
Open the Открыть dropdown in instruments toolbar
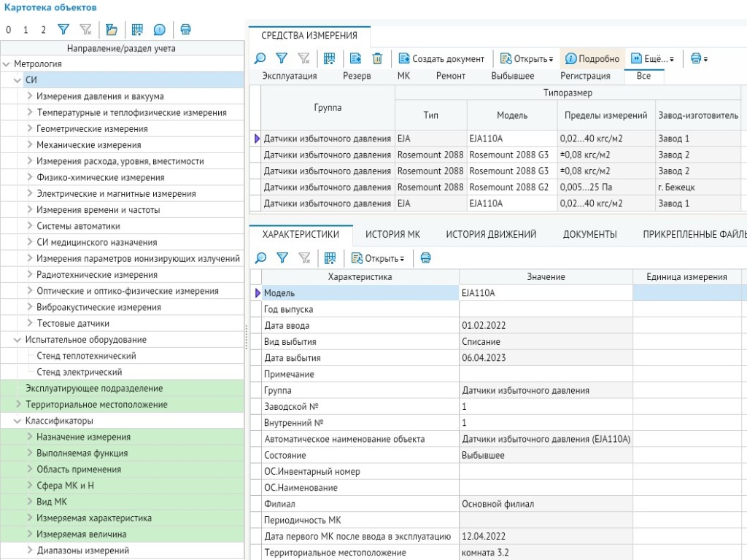pyautogui.click(x=527, y=58)
